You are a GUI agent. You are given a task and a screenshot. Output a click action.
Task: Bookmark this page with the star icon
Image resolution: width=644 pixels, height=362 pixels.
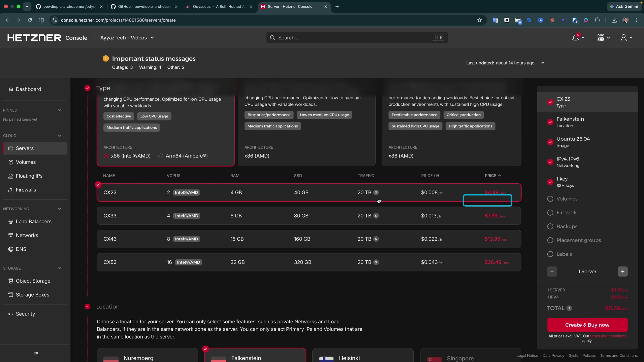coord(479,20)
